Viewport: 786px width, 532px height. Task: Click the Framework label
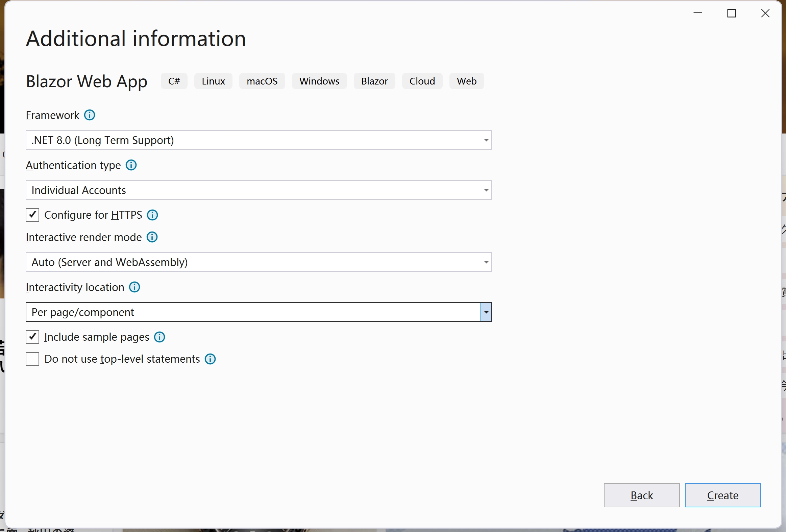click(x=52, y=115)
